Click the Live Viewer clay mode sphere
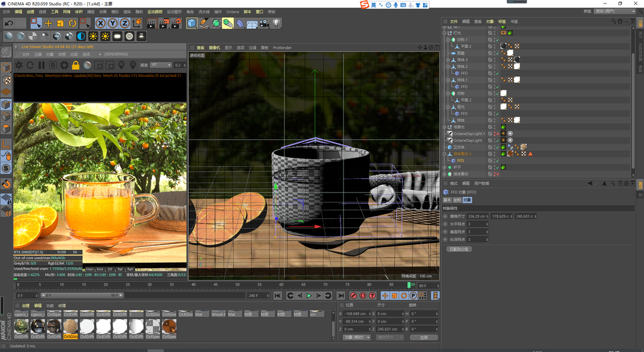Image resolution: width=644 pixels, height=352 pixels. point(87,65)
